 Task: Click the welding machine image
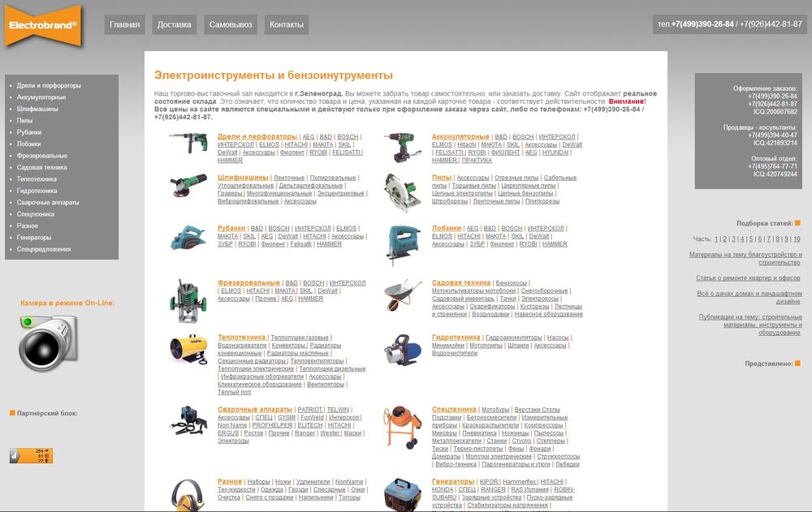click(x=188, y=419)
